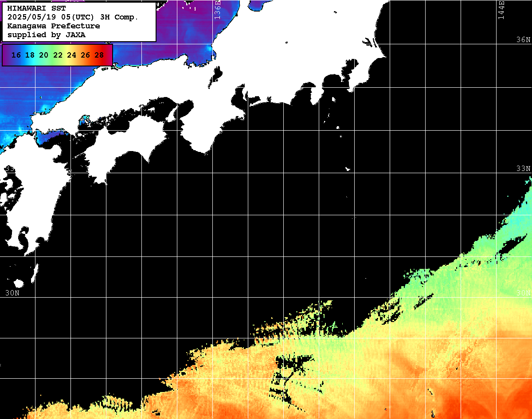The height and width of the screenshot is (419, 532).
Task: Click the 16 value on the temperature legend
Action: point(16,55)
